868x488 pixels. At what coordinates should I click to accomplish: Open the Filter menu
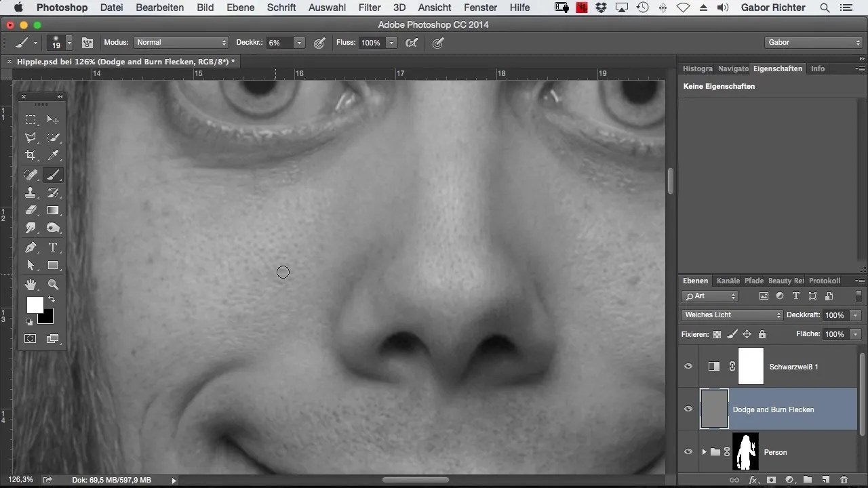[370, 7]
